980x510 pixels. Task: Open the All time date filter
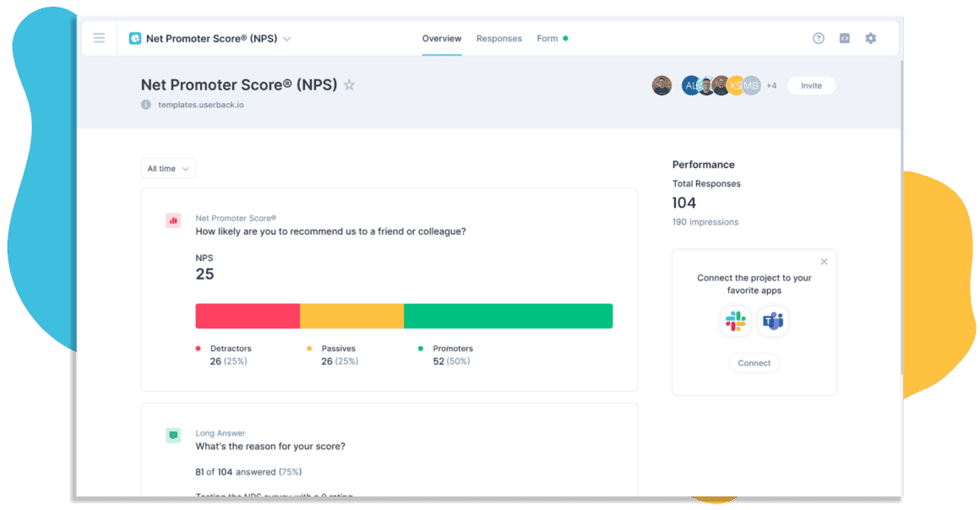click(168, 169)
